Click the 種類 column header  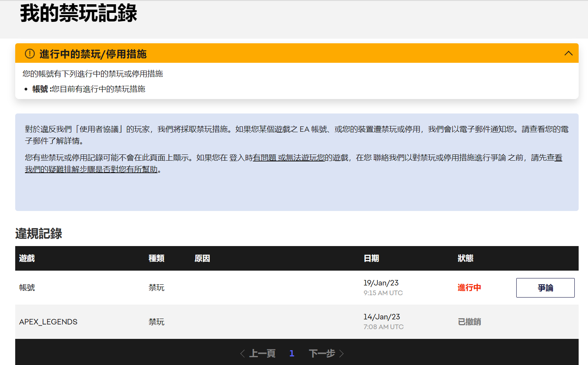pos(156,258)
